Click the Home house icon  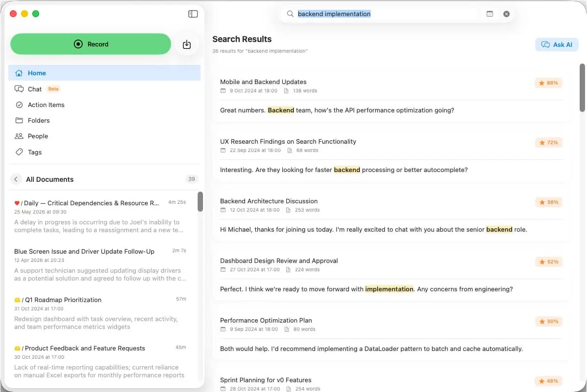tap(19, 73)
